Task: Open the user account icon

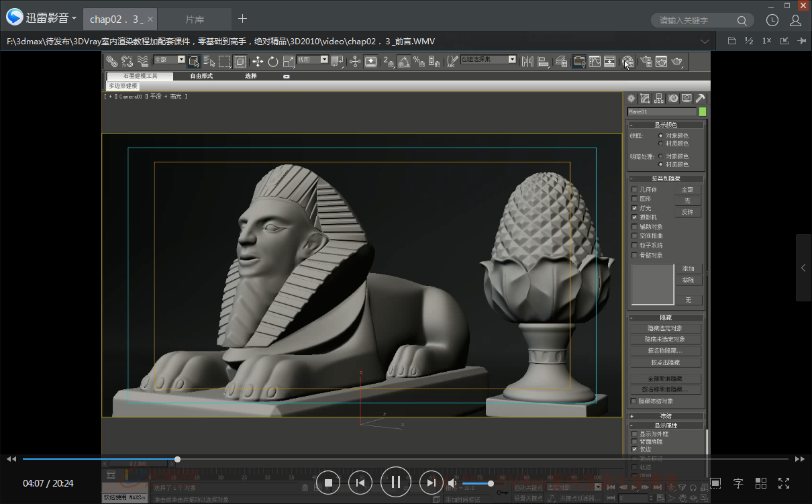Action: pyautogui.click(x=796, y=20)
